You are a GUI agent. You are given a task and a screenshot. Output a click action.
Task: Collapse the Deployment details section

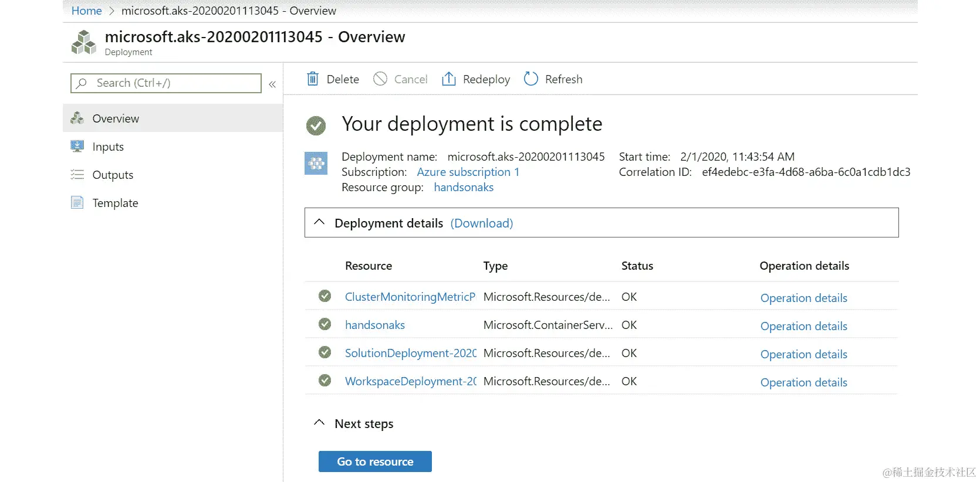click(x=319, y=222)
